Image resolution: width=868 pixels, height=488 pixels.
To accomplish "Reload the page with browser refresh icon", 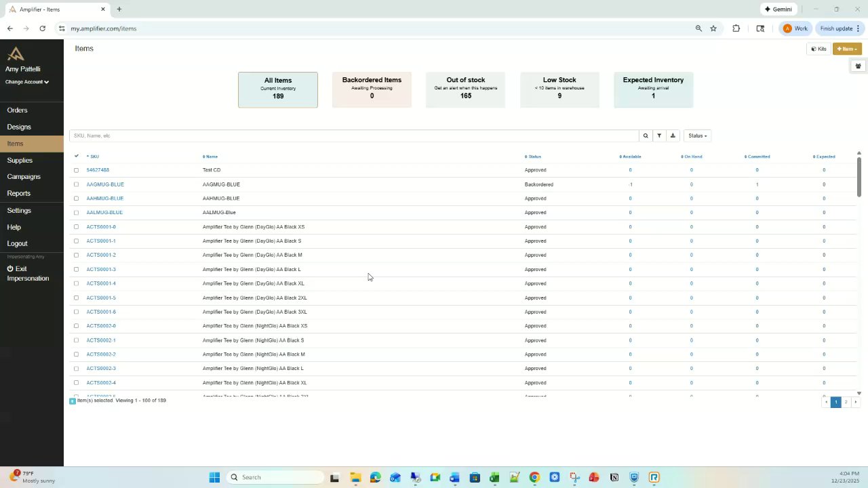I will pos(43,28).
